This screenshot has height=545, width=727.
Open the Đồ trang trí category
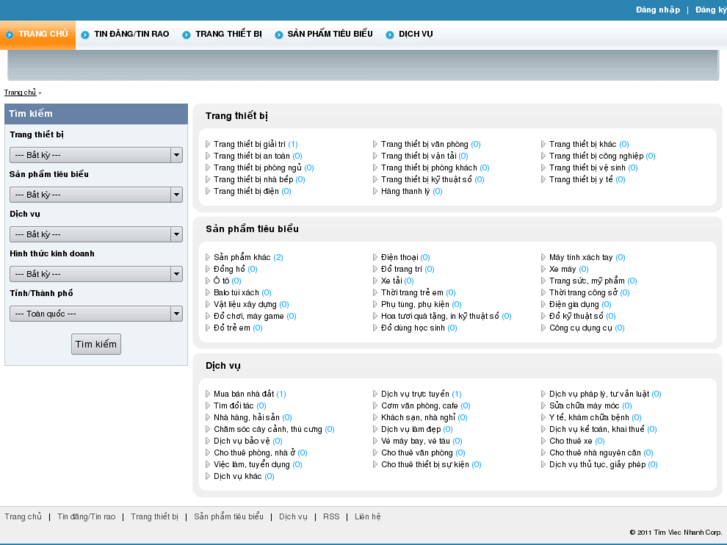[x=402, y=269]
